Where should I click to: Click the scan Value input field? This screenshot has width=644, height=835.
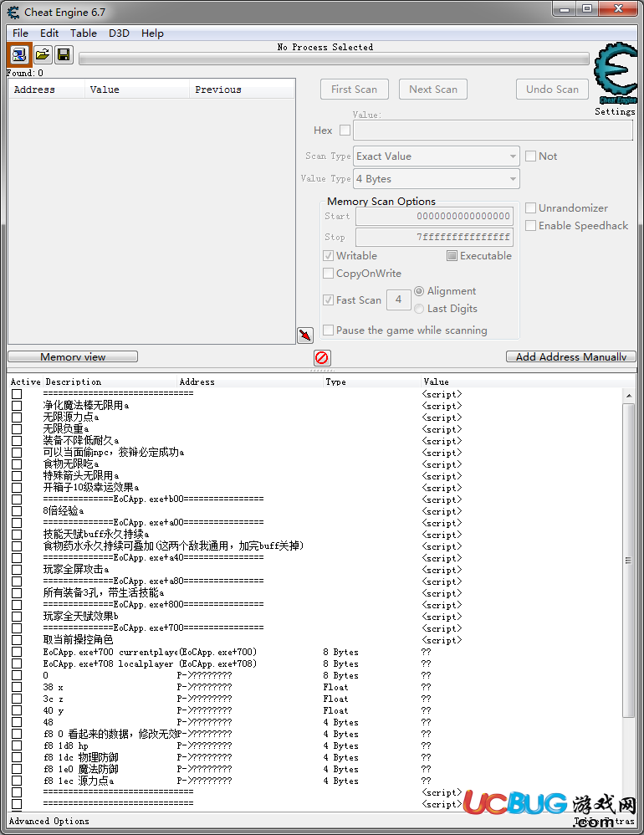493,130
